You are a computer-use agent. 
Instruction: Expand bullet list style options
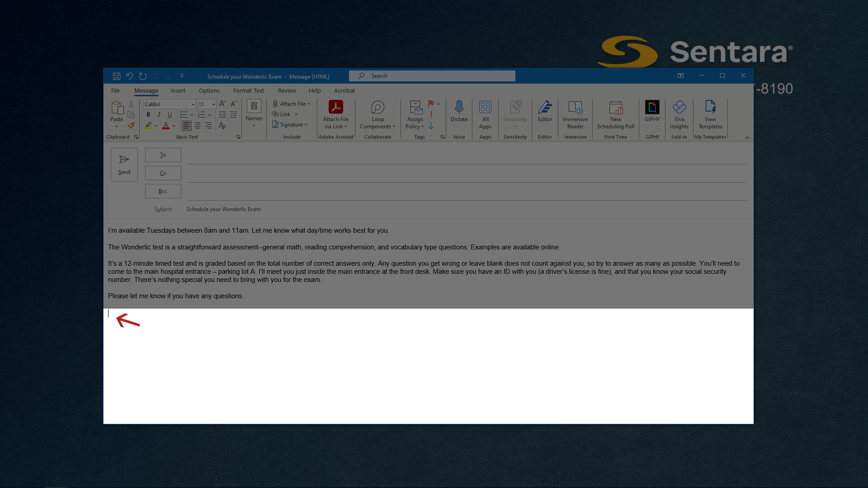click(x=192, y=115)
